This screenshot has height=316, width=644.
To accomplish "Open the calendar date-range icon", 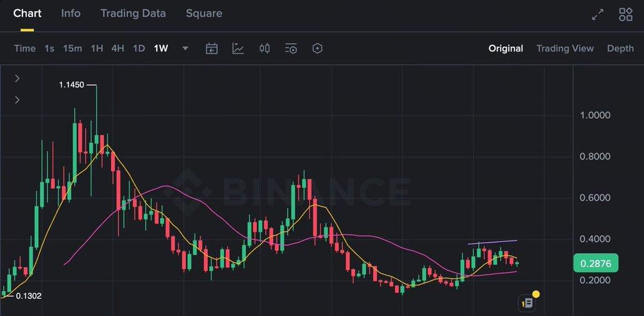I will pos(212,49).
